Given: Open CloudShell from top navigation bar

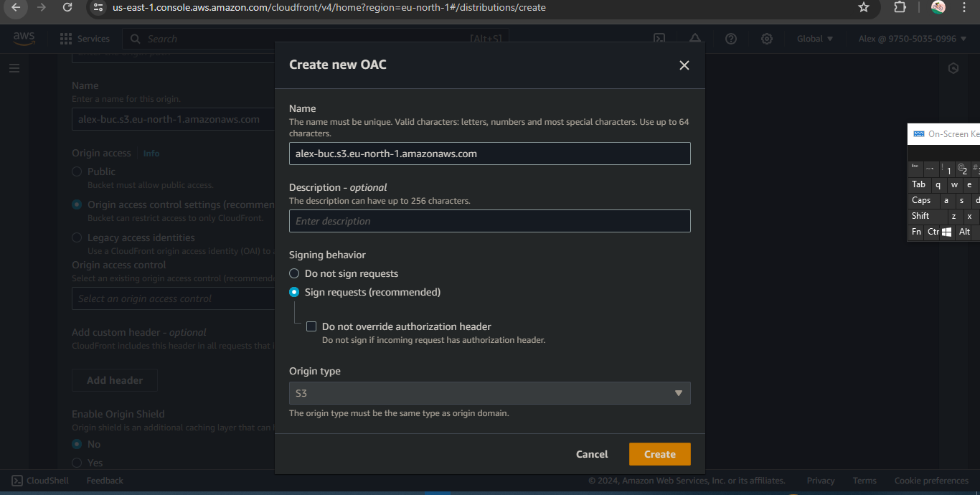Looking at the screenshot, I should point(659,39).
